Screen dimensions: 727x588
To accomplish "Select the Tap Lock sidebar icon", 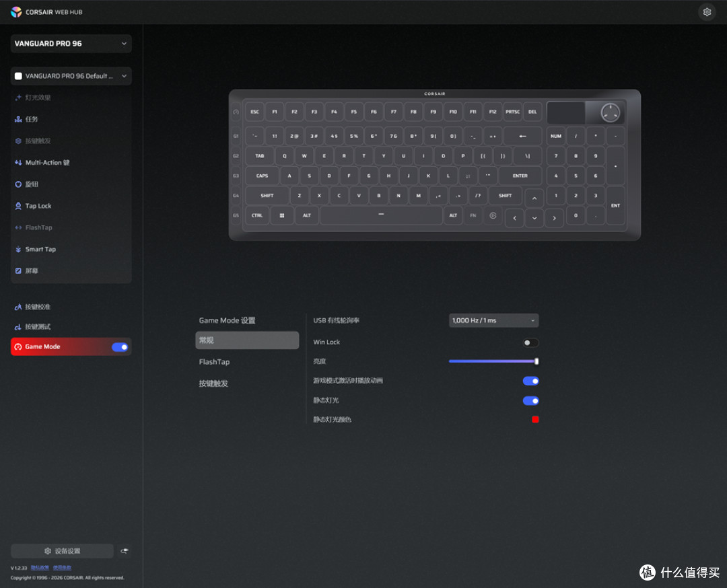I will (x=18, y=206).
